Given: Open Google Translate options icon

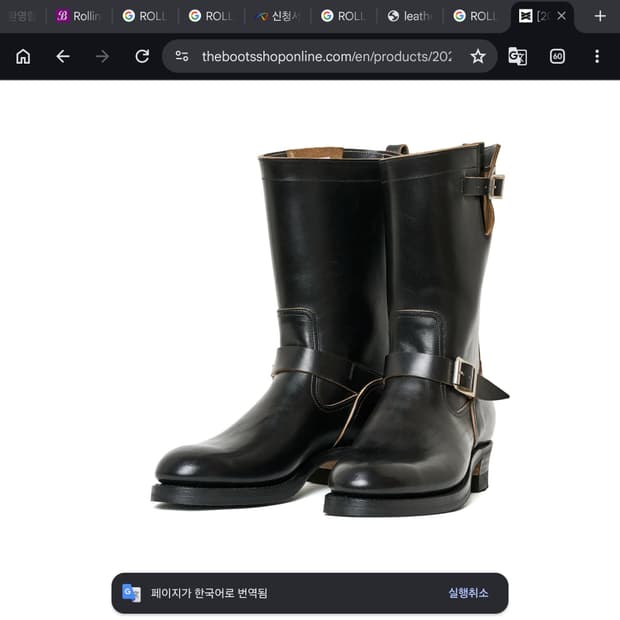Looking at the screenshot, I should (x=518, y=57).
